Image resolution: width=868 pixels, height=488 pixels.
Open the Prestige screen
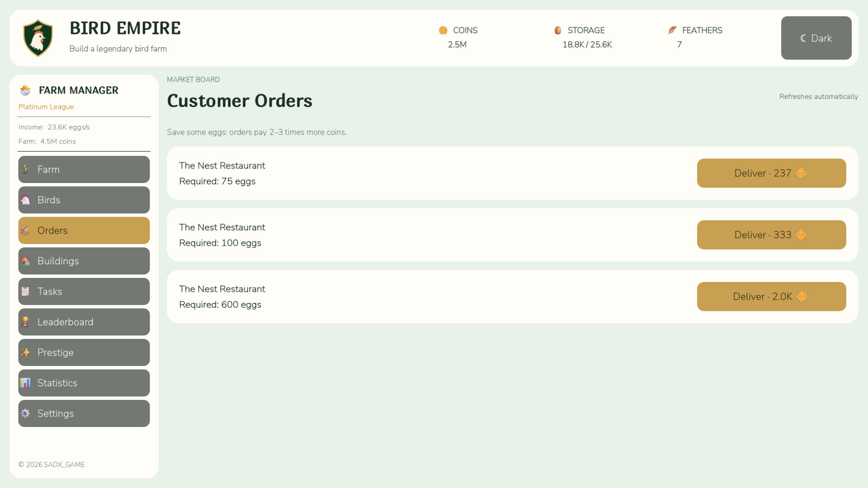84,352
